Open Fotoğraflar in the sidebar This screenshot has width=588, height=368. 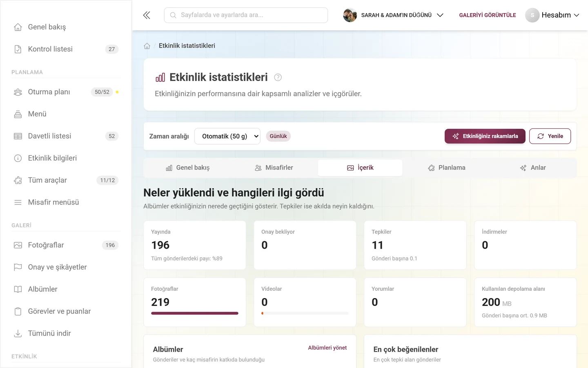66,245
